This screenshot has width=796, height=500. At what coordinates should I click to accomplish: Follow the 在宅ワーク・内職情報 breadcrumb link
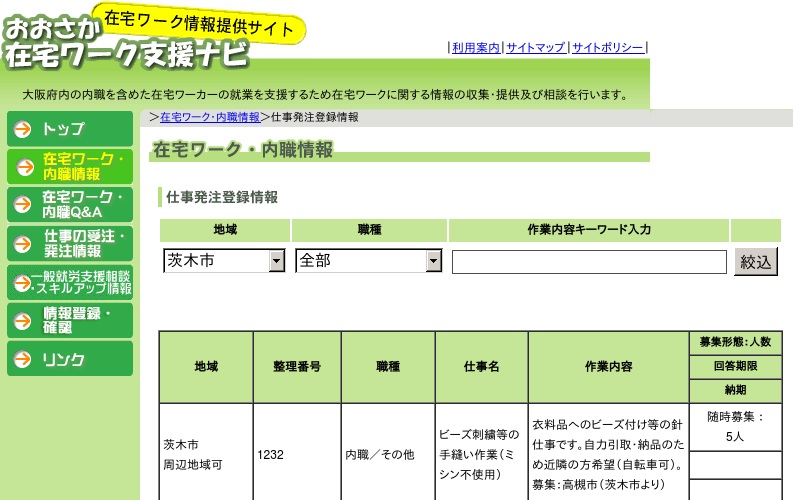click(x=210, y=117)
